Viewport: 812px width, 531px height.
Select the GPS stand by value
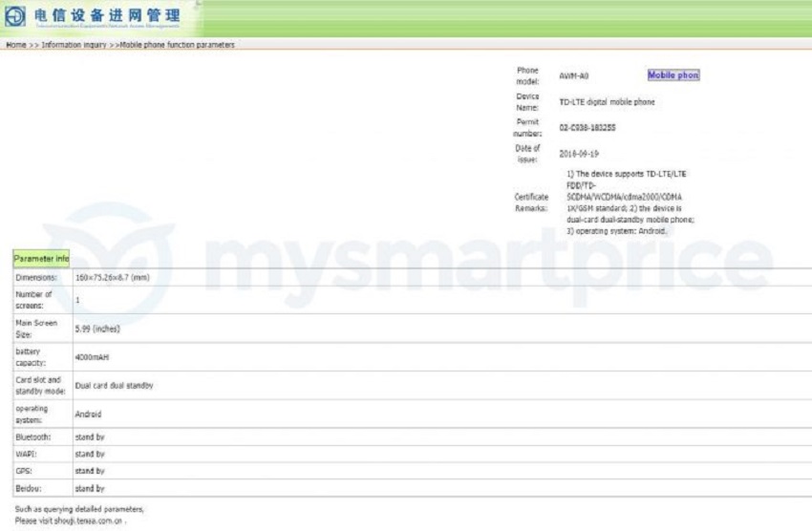[90, 471]
